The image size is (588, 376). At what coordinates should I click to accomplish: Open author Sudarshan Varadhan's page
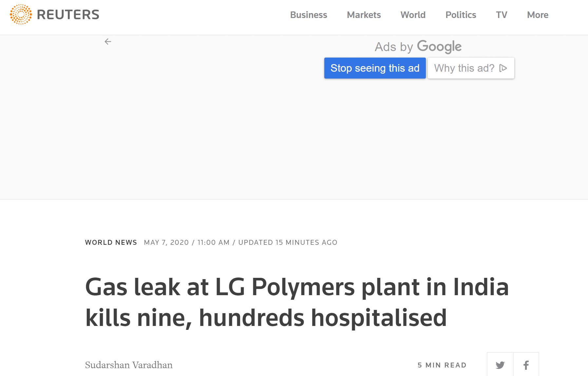click(129, 365)
